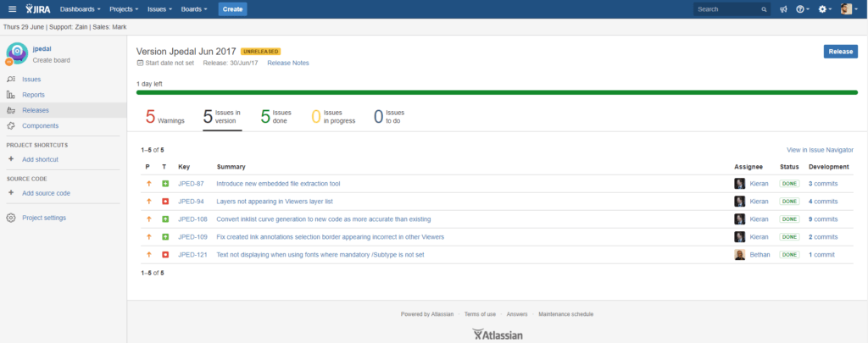Image resolution: width=868 pixels, height=343 pixels.
Task: Open the Help question mark menu
Action: pos(802,9)
